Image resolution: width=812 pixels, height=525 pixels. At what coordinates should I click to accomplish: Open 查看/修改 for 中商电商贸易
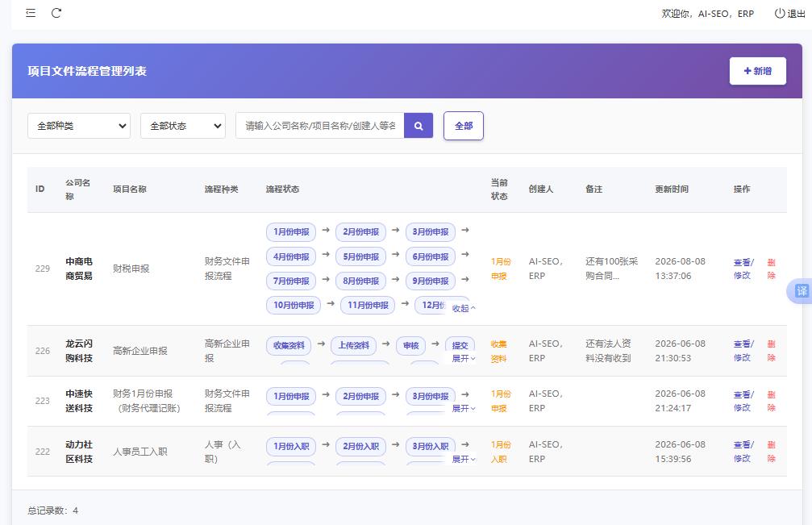click(x=743, y=269)
